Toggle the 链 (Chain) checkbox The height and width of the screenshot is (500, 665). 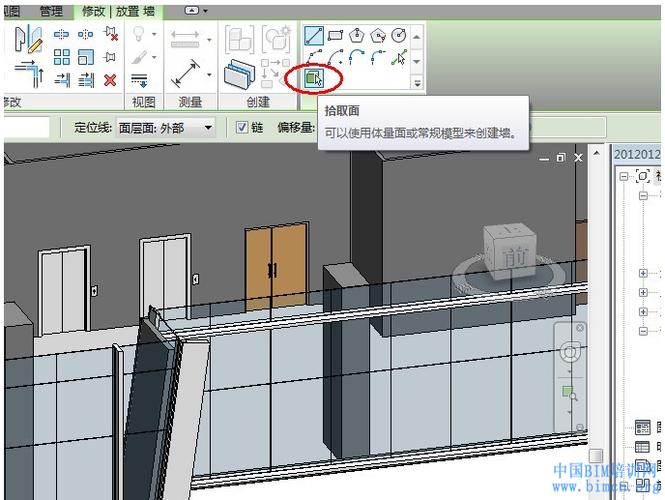pyautogui.click(x=242, y=127)
